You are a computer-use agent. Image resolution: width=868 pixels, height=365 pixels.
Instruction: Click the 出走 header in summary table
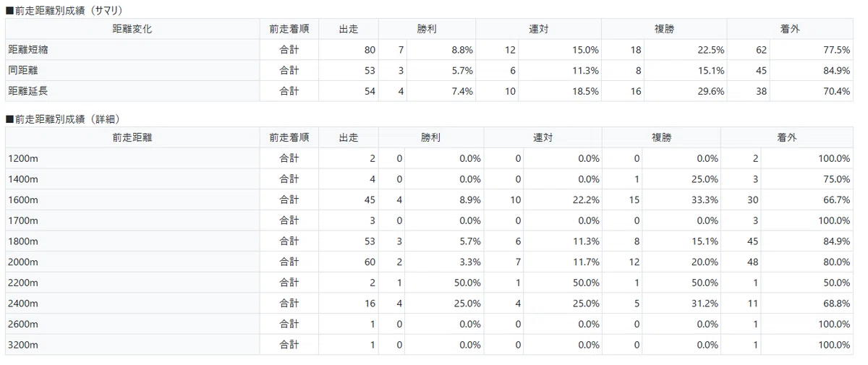[x=349, y=30]
